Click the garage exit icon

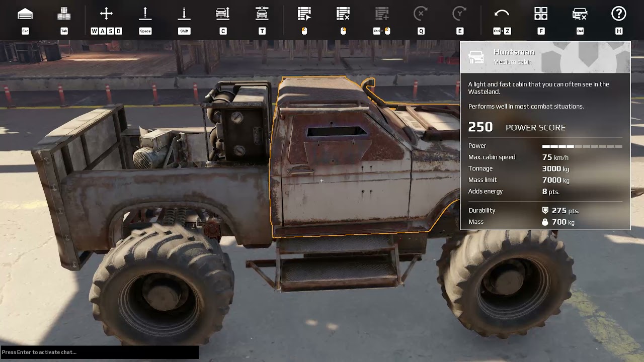pos(25,14)
